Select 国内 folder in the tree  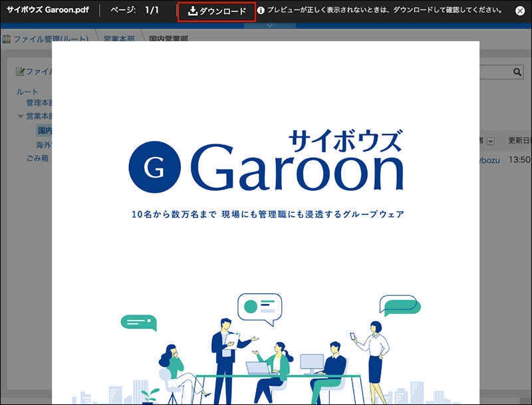(45, 130)
